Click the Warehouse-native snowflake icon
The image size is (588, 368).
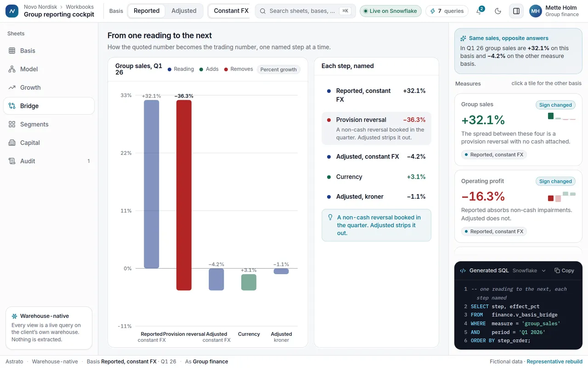[x=15, y=316]
